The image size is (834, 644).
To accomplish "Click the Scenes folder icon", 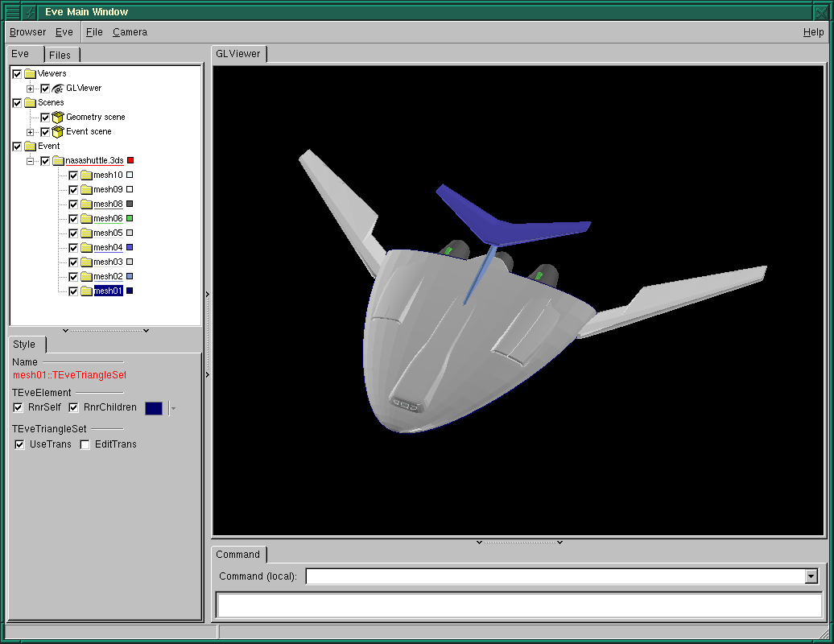I will [30, 102].
